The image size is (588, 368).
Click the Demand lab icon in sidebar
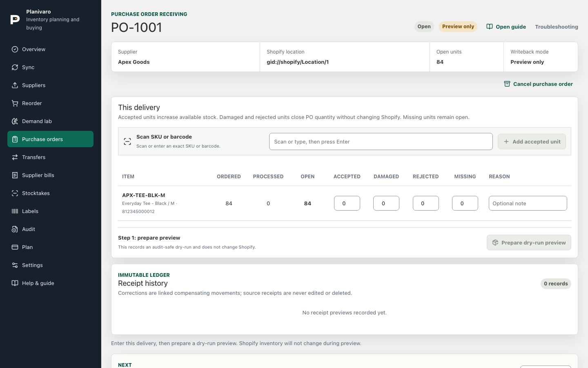pos(15,121)
